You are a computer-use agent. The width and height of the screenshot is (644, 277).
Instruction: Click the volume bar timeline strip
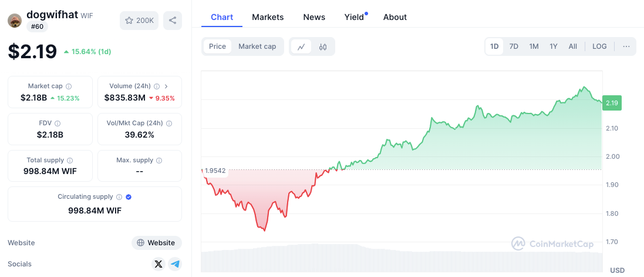(x=402, y=261)
